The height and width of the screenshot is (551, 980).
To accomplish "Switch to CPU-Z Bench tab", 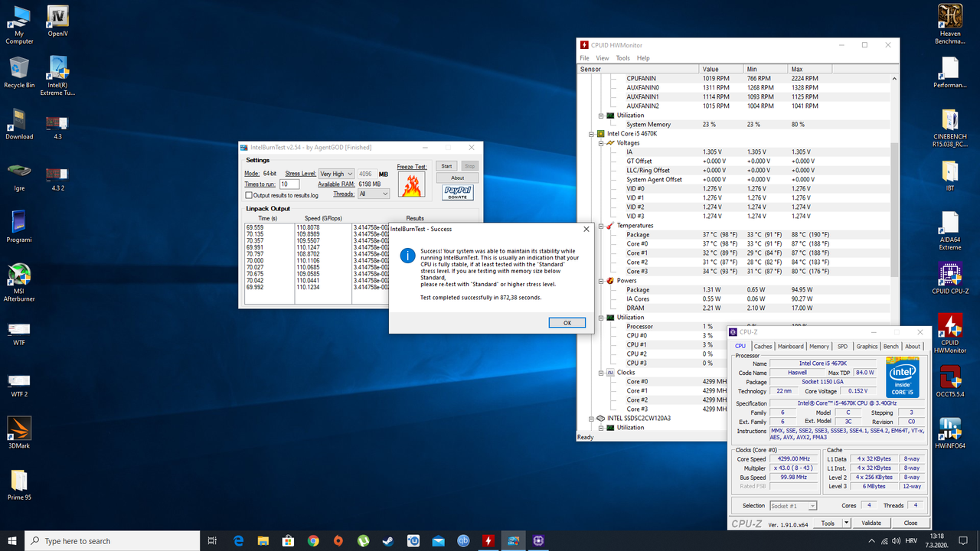I will coord(891,347).
